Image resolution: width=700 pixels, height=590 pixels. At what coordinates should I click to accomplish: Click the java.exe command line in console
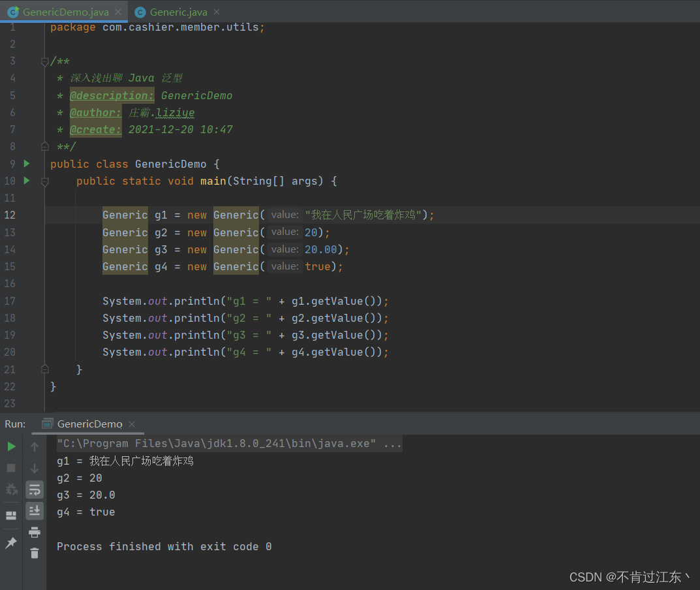(x=229, y=444)
